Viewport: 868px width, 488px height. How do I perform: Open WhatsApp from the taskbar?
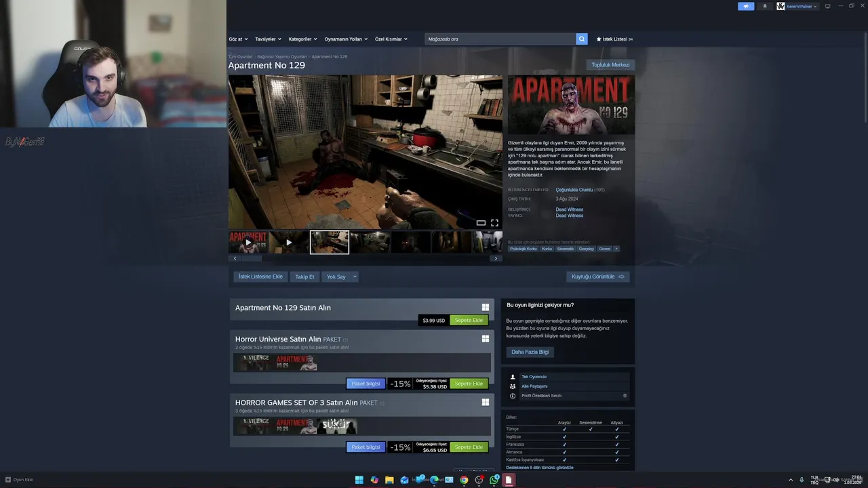pyautogui.click(x=494, y=480)
